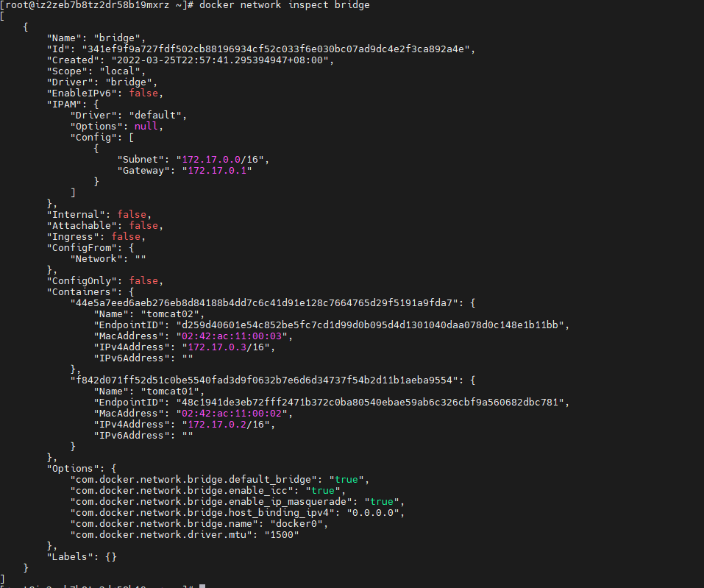Click the top-level "Driver": "bridge" line

(102, 82)
